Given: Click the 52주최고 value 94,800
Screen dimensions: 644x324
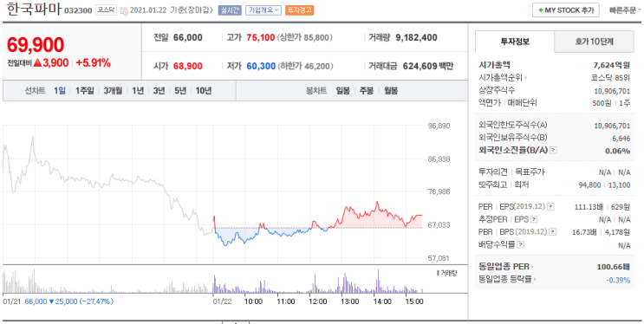Looking at the screenshot, I should 589,185.
